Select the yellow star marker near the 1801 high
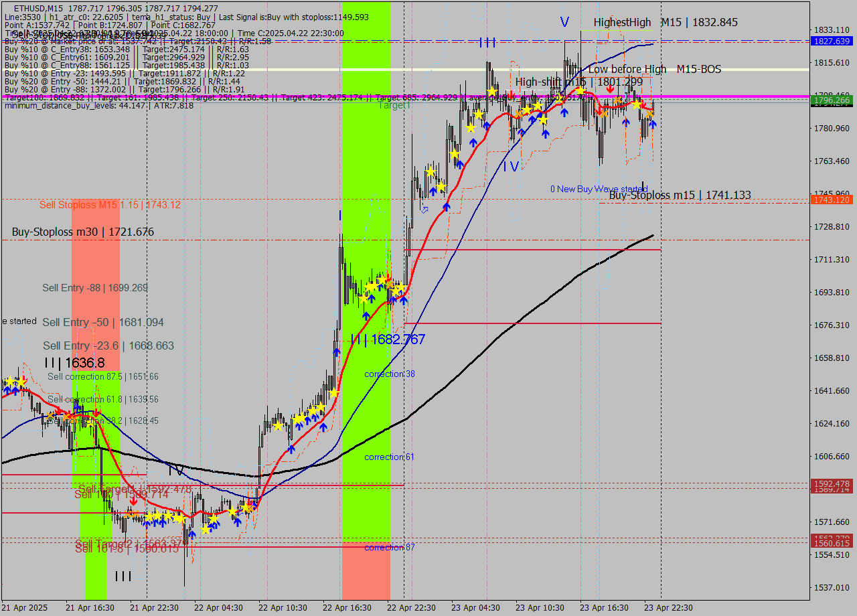Screen dimensions: 857x616 580,91
